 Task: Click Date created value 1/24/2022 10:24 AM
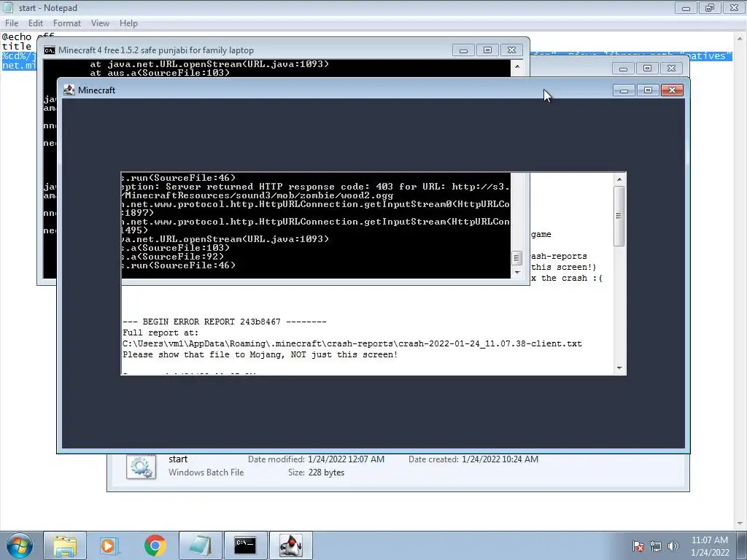(x=500, y=459)
